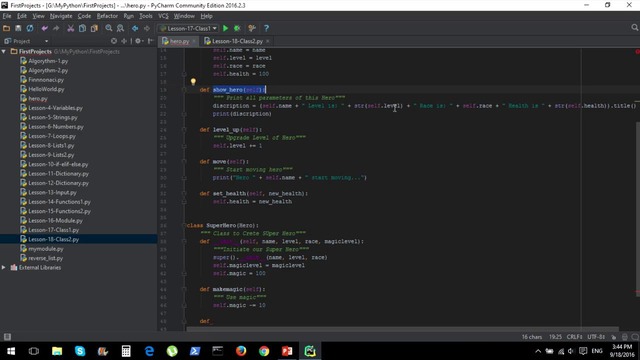Select reverse_list.py in the project tree
The width and height of the screenshot is (640, 360).
coord(45,258)
